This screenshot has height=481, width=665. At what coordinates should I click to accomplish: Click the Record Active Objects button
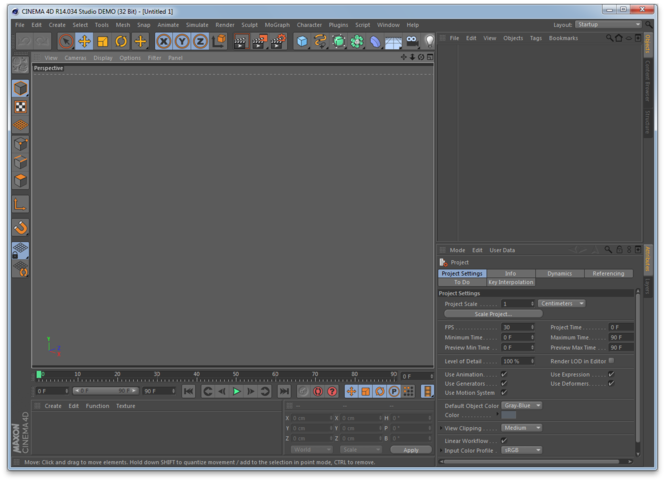pos(303,391)
